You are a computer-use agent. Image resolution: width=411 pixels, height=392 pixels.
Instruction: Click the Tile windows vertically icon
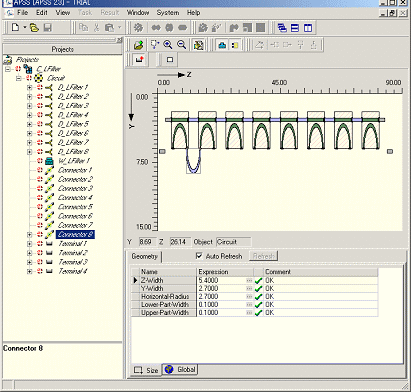click(308, 28)
